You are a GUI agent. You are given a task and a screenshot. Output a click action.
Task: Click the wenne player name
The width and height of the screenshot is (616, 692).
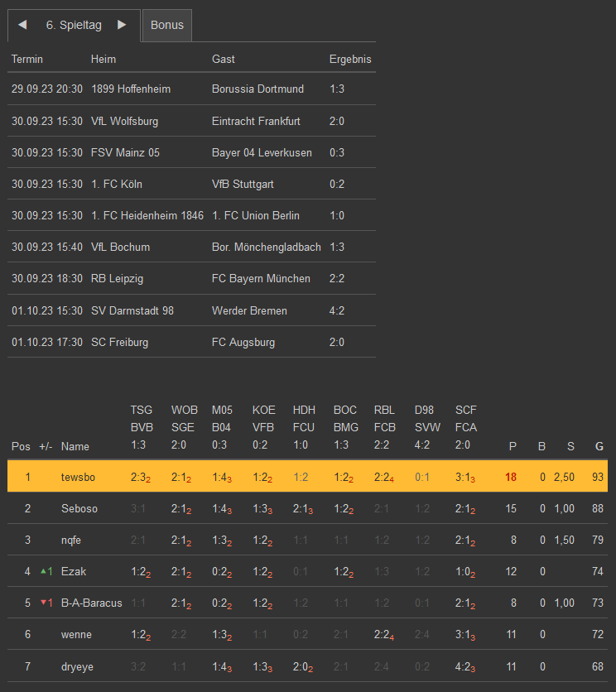point(76,634)
